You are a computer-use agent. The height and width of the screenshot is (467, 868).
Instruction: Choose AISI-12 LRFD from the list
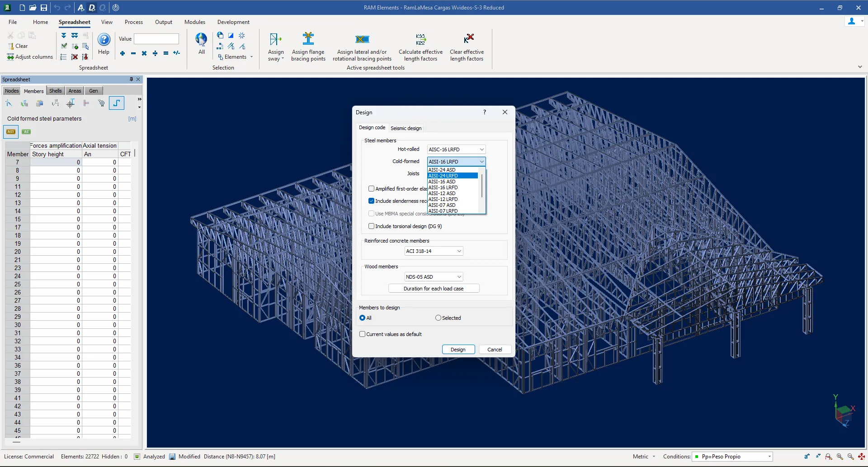point(443,199)
